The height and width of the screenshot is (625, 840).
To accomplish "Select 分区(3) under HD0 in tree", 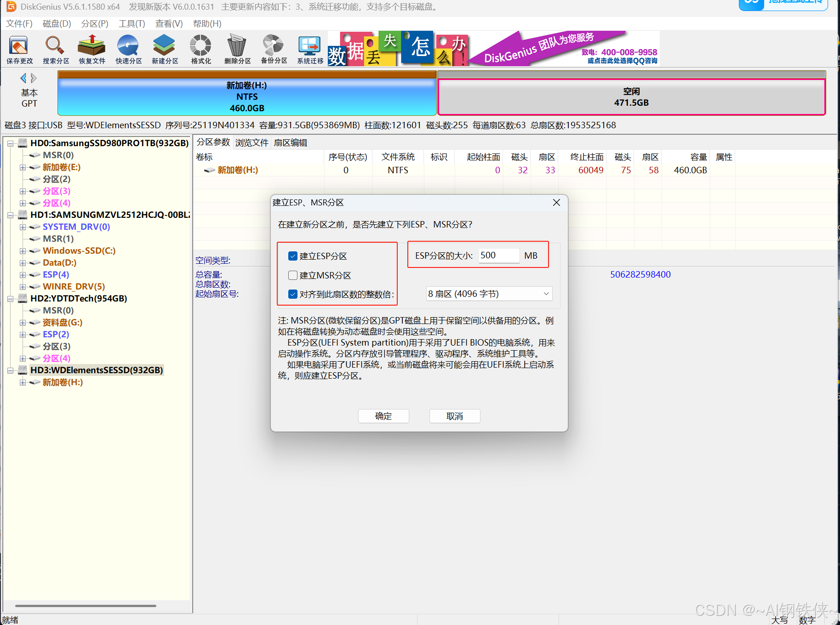I will [x=56, y=191].
